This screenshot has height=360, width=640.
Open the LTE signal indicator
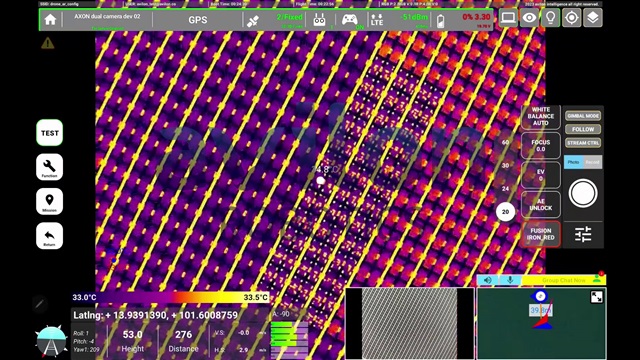click(377, 20)
